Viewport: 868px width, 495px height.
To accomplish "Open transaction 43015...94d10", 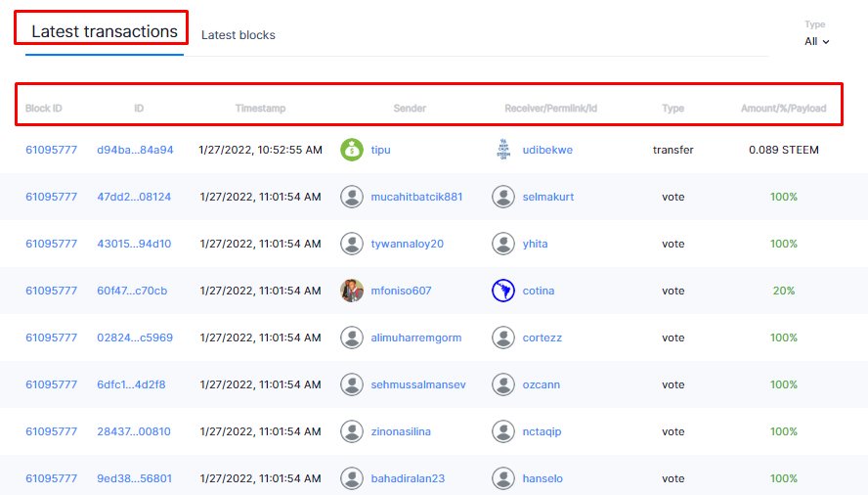I will [x=134, y=244].
